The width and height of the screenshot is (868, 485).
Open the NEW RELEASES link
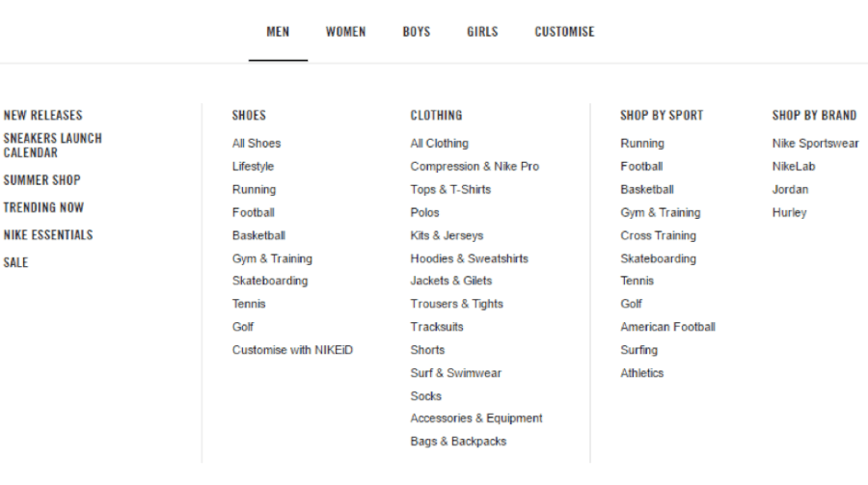pyautogui.click(x=43, y=115)
